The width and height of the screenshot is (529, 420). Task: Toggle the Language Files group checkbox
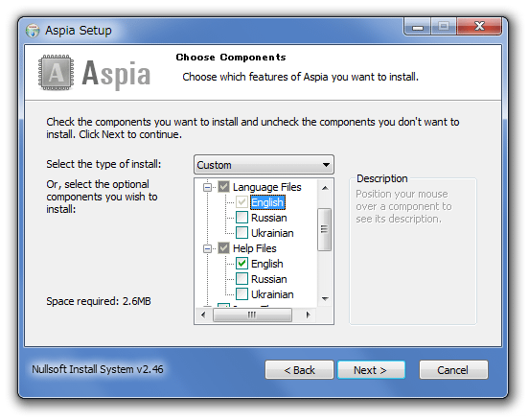click(x=223, y=187)
